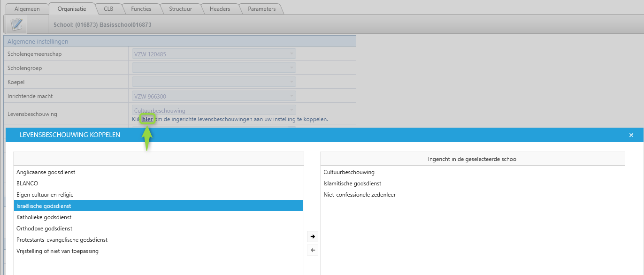Open the CLB tab
Viewport: 644px width, 275px height.
108,9
